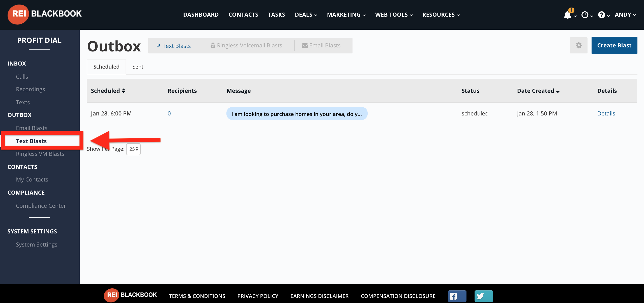Click the 'scheduled' status cell
644x303 pixels.
click(475, 113)
